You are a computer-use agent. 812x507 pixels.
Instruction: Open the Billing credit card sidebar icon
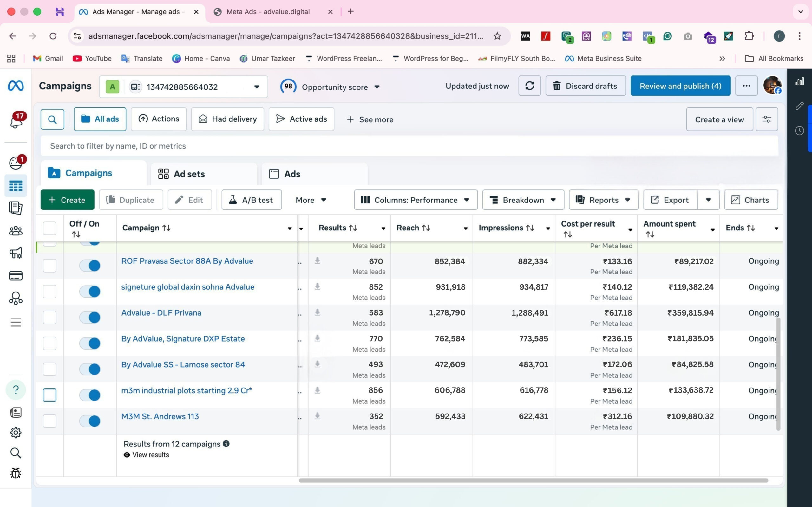[16, 276]
